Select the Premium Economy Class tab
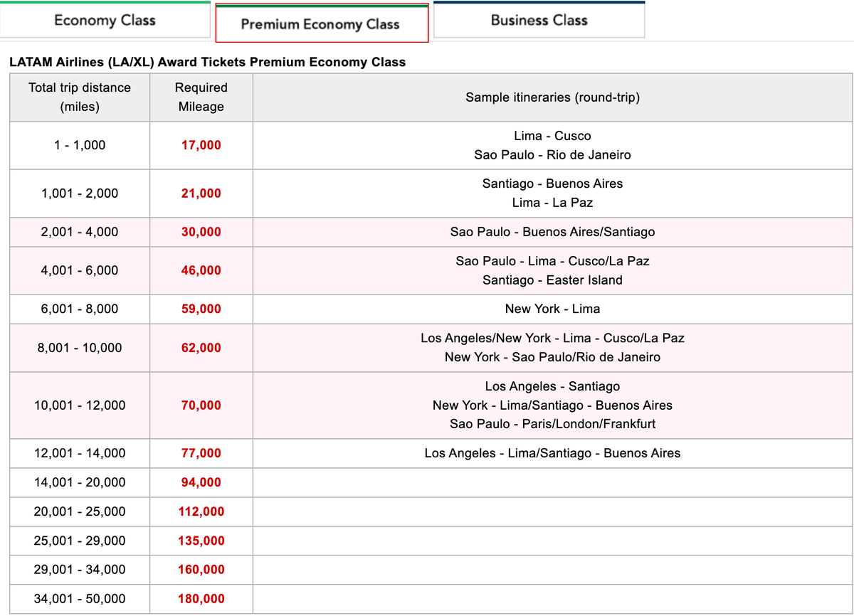This screenshot has width=854, height=616. tap(321, 24)
